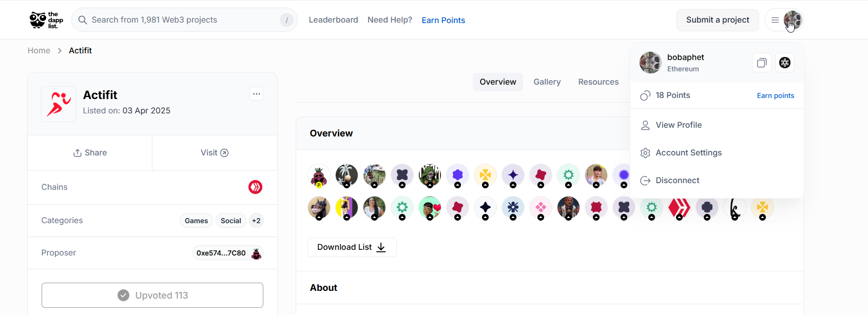Click the Download List button
The image size is (868, 315).
352,247
